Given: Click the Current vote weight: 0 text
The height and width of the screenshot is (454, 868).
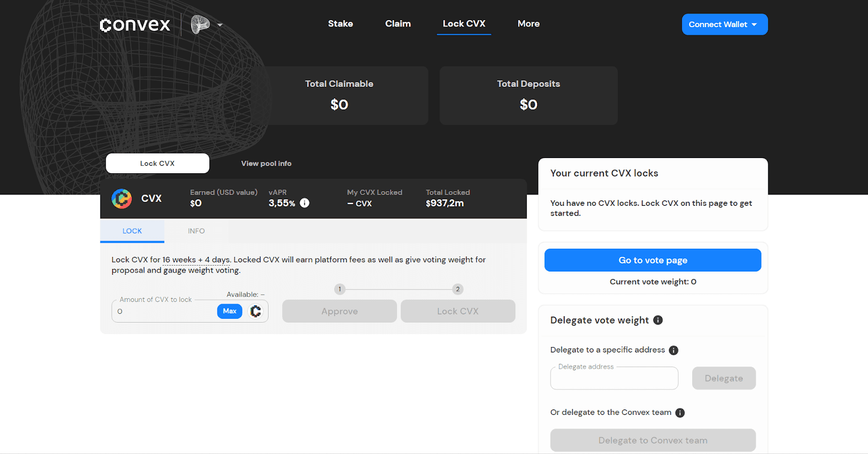Looking at the screenshot, I should (653, 282).
